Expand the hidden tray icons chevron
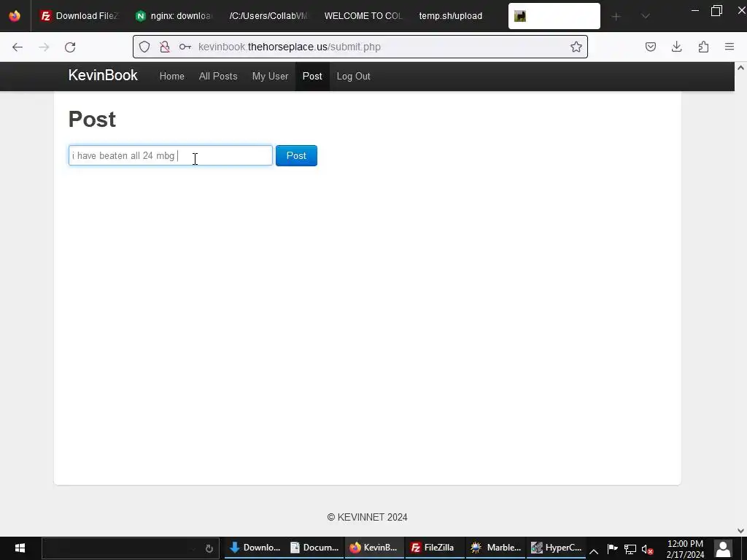Image resolution: width=747 pixels, height=560 pixels. click(x=594, y=551)
